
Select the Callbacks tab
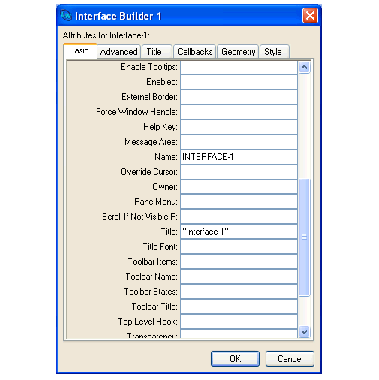(194, 52)
